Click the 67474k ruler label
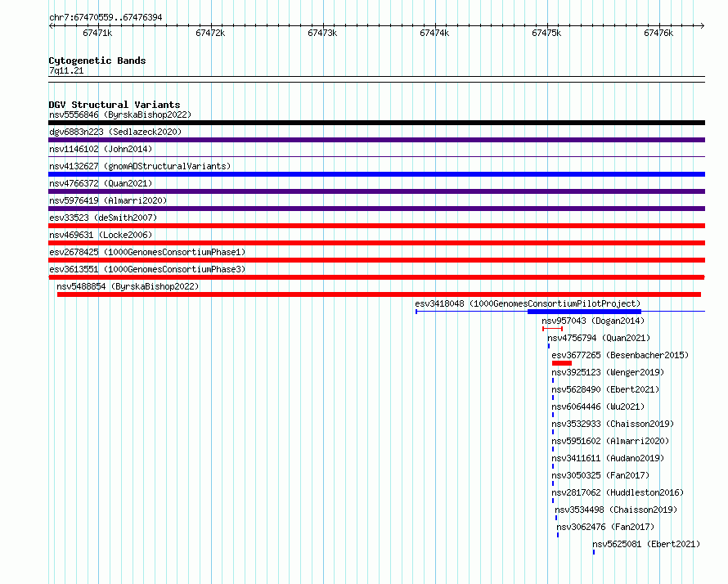The height and width of the screenshot is (584, 728). (434, 33)
